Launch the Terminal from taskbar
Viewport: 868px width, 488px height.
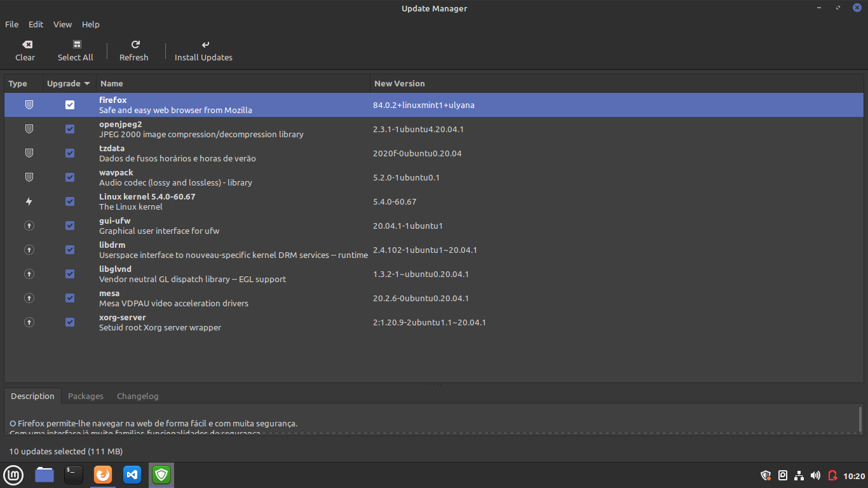74,475
